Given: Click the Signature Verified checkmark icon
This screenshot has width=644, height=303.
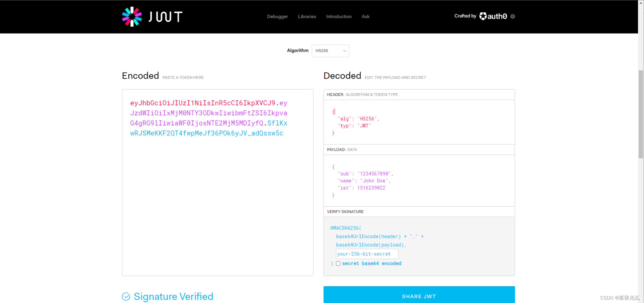Looking at the screenshot, I should 126,296.
